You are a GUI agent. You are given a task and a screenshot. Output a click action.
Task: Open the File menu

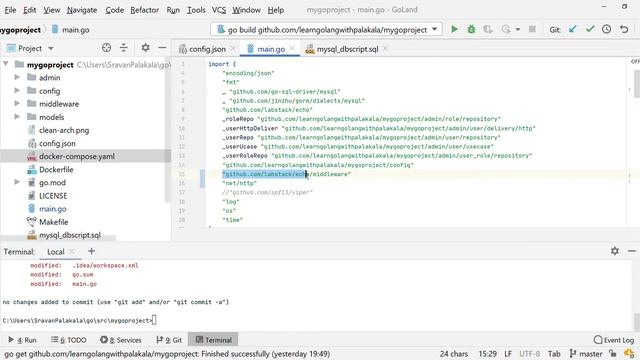10,10
